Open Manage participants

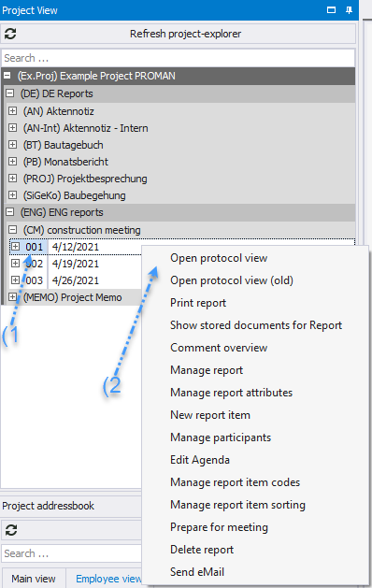221,437
